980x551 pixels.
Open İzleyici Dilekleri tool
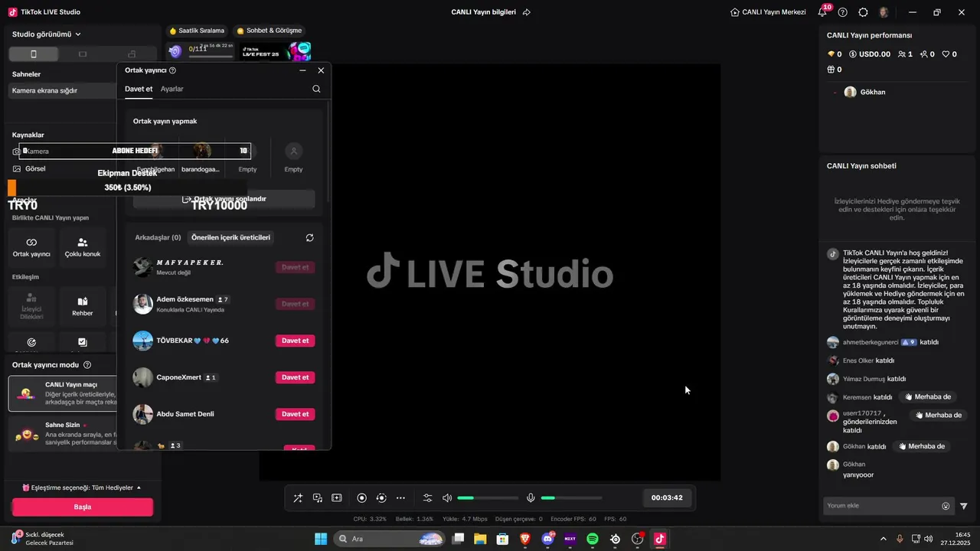click(31, 306)
